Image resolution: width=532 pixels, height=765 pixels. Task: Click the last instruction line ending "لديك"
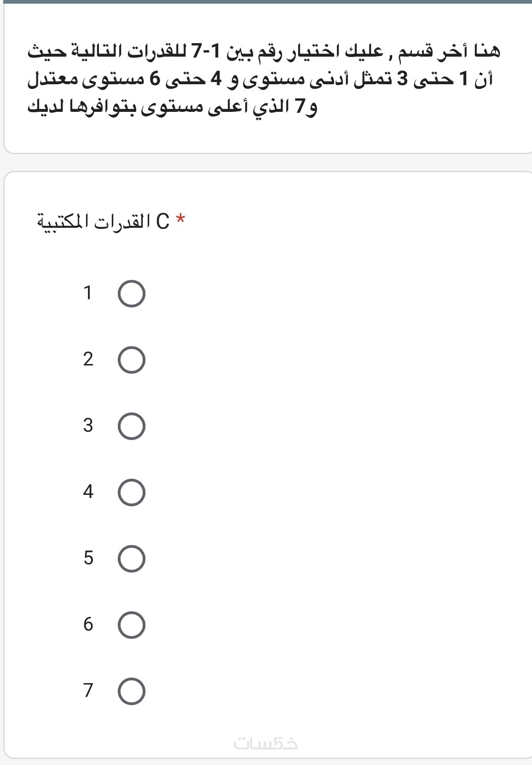173,108
